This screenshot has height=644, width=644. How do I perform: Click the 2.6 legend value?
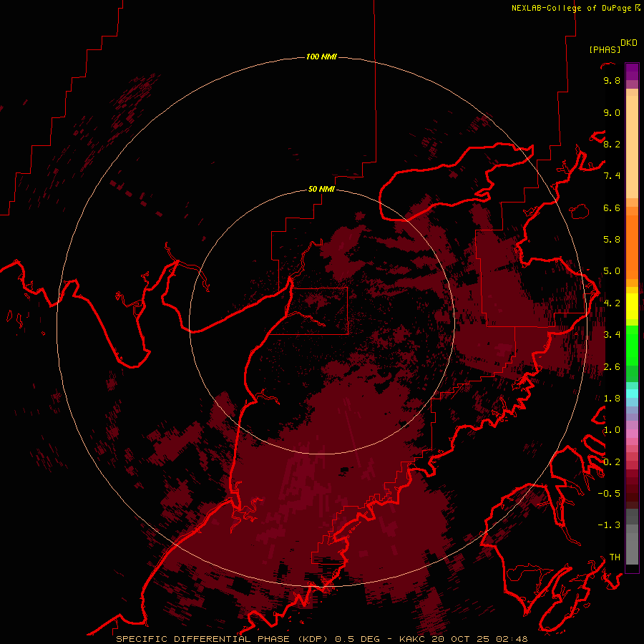coord(612,367)
